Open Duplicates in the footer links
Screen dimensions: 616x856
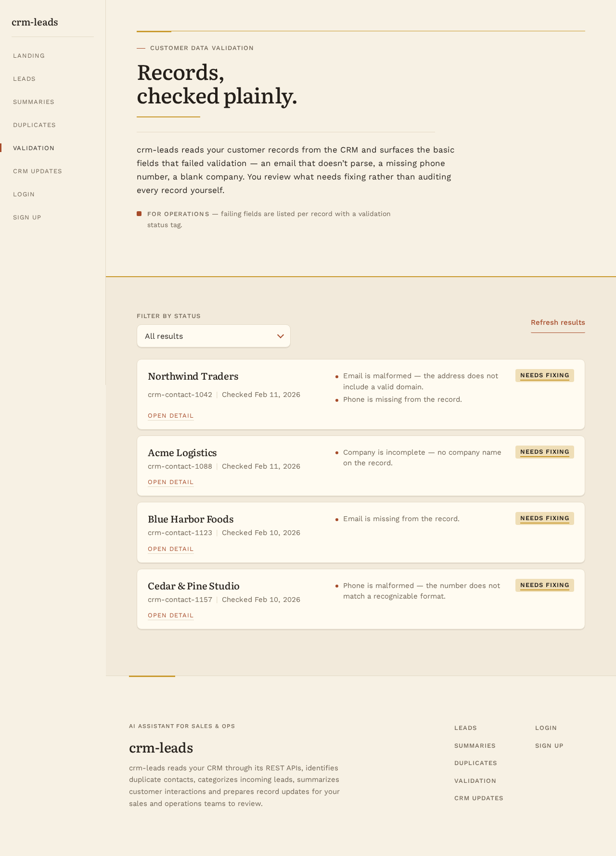click(x=475, y=763)
